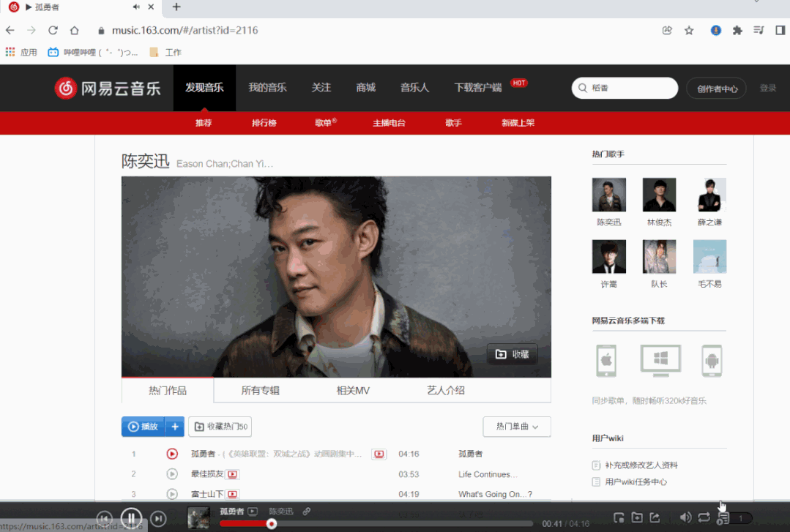
Task: Toggle the player loop mode icon
Action: 704,517
